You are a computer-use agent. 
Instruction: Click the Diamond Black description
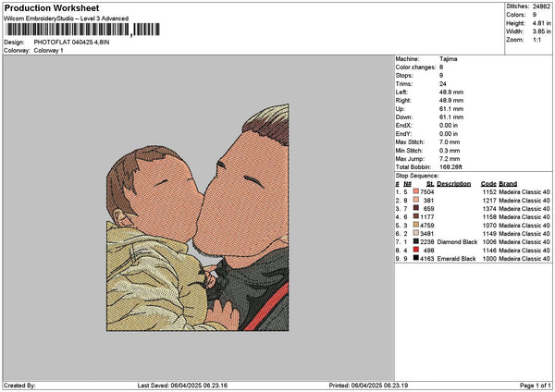tap(457, 242)
